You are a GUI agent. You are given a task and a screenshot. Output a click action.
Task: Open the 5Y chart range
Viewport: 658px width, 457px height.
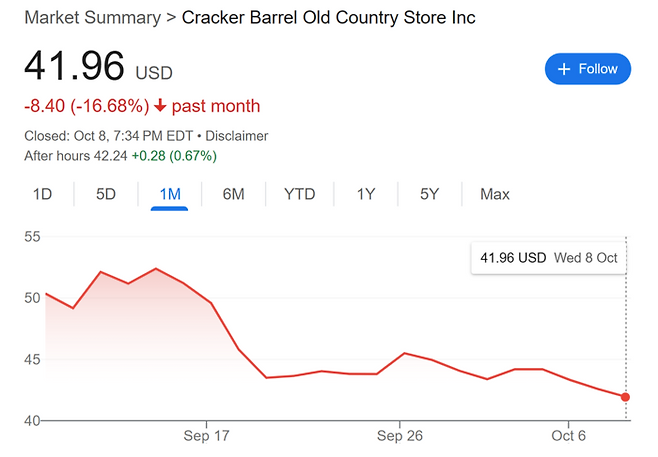tap(429, 194)
